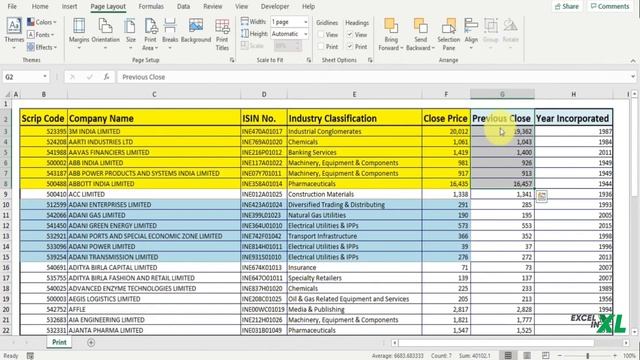Open the theme Colors dropdown

click(x=41, y=22)
